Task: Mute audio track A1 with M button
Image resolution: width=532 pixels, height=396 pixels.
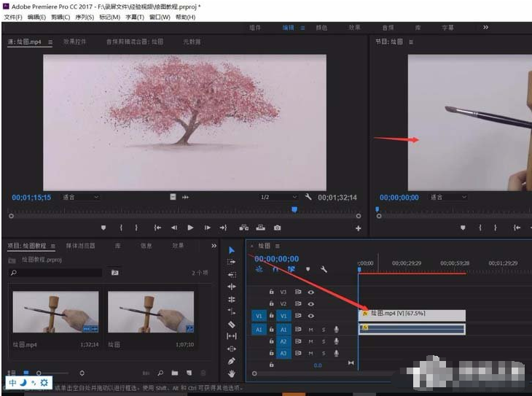Action: (x=310, y=330)
